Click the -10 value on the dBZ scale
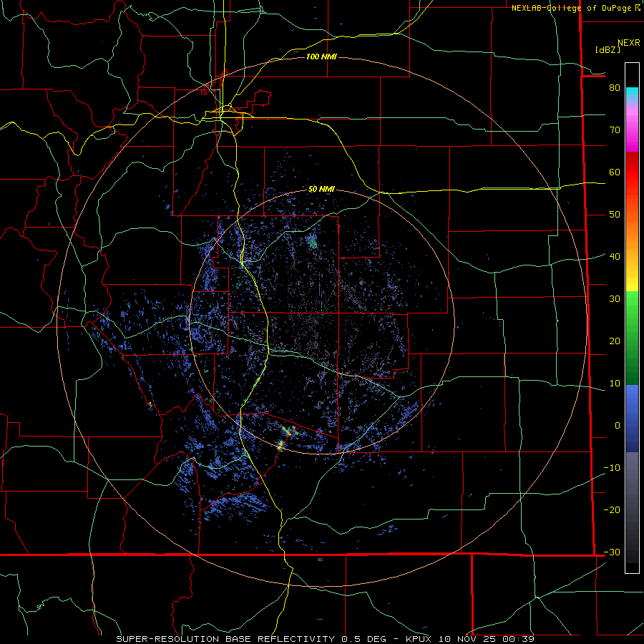644x644 pixels. [x=612, y=468]
